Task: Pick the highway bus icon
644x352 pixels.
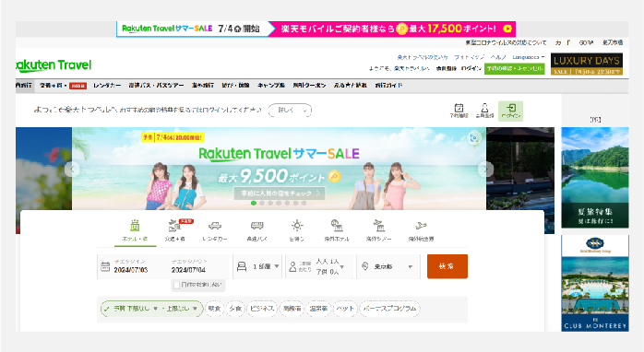Action: [257, 225]
